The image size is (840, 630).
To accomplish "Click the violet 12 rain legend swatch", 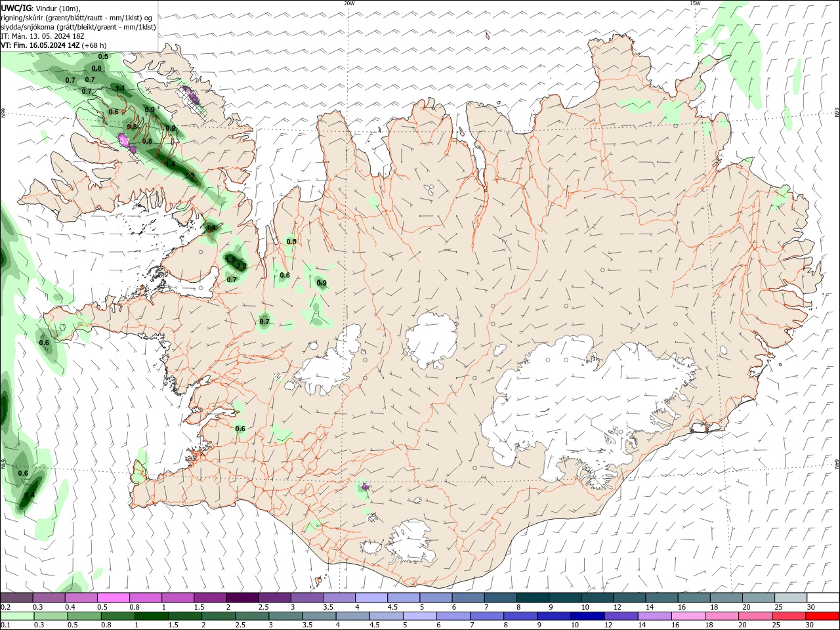I will coord(620,616).
